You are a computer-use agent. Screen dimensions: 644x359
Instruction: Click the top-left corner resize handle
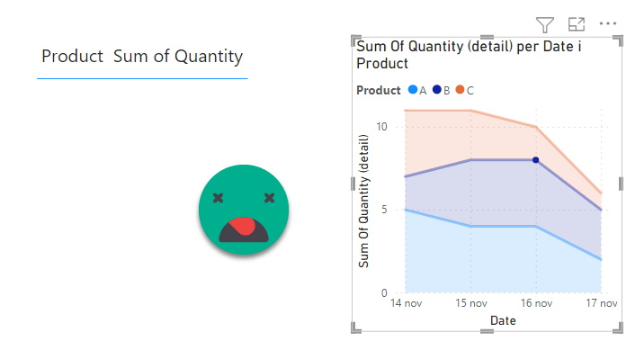(355, 40)
